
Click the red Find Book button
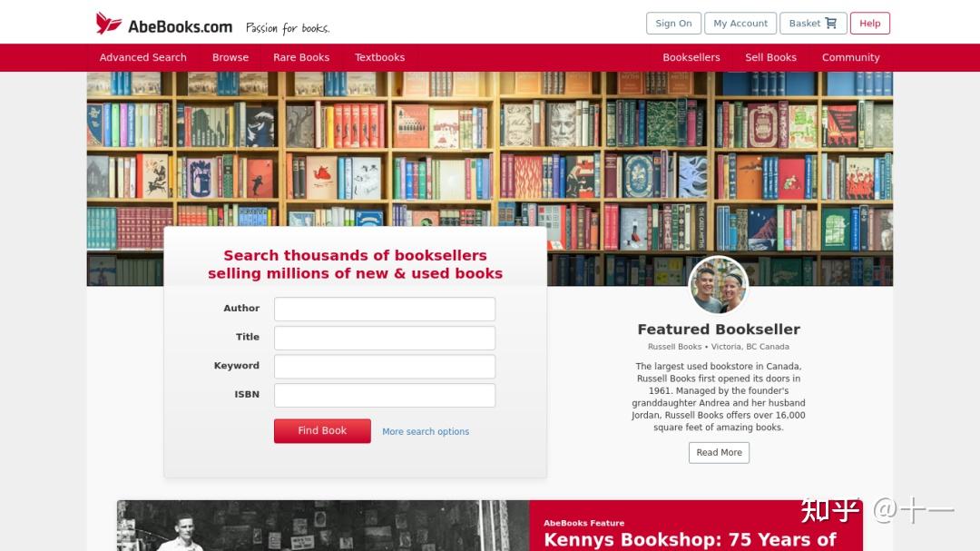pos(322,431)
